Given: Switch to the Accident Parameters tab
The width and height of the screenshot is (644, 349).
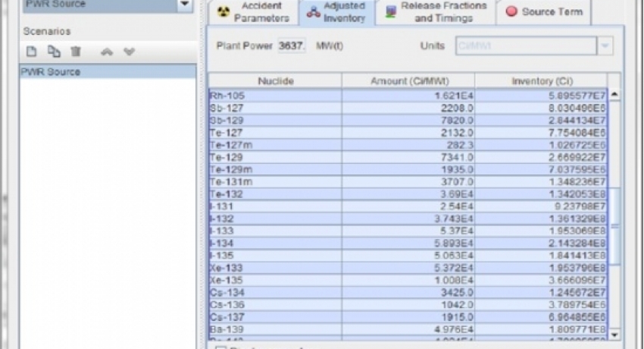Looking at the screenshot, I should 255,12.
